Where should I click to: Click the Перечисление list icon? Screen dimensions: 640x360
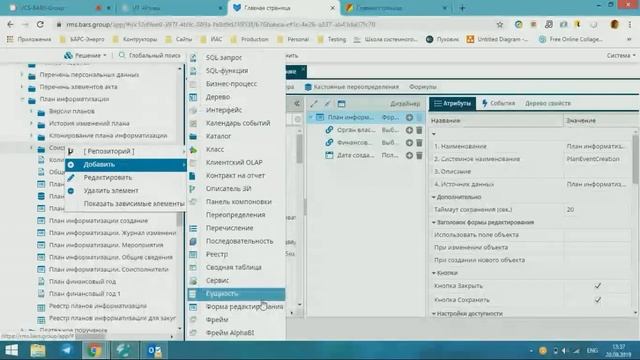[x=193, y=228]
